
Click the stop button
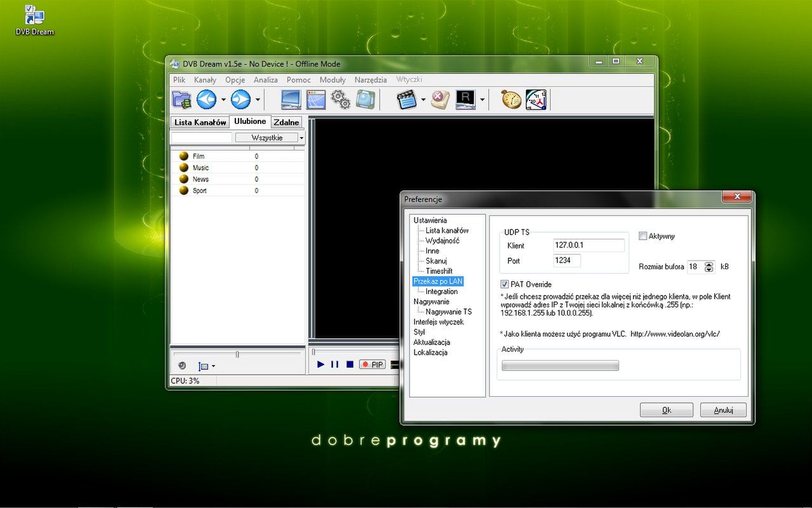(350, 364)
